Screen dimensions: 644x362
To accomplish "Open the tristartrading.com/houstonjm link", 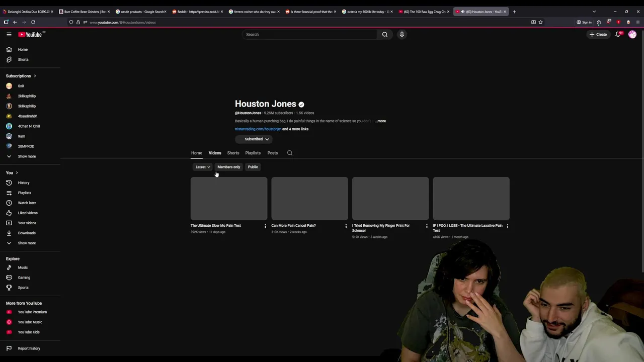I will coord(258,129).
